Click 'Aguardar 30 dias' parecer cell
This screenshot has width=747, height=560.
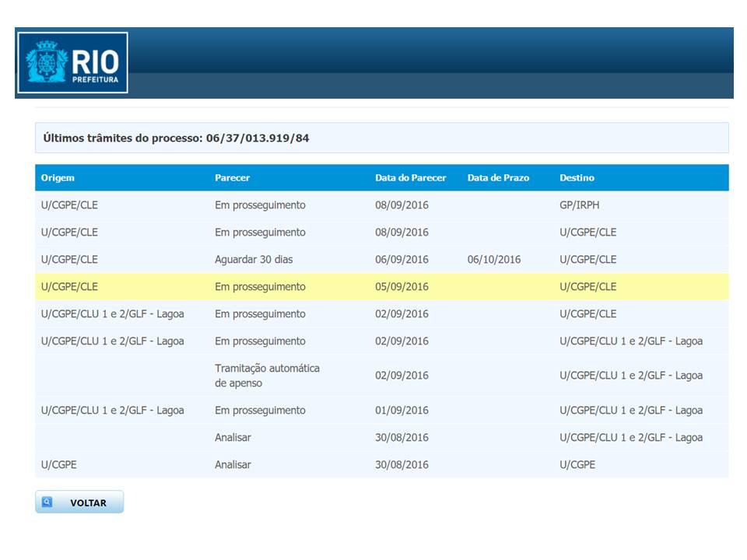[x=254, y=260]
